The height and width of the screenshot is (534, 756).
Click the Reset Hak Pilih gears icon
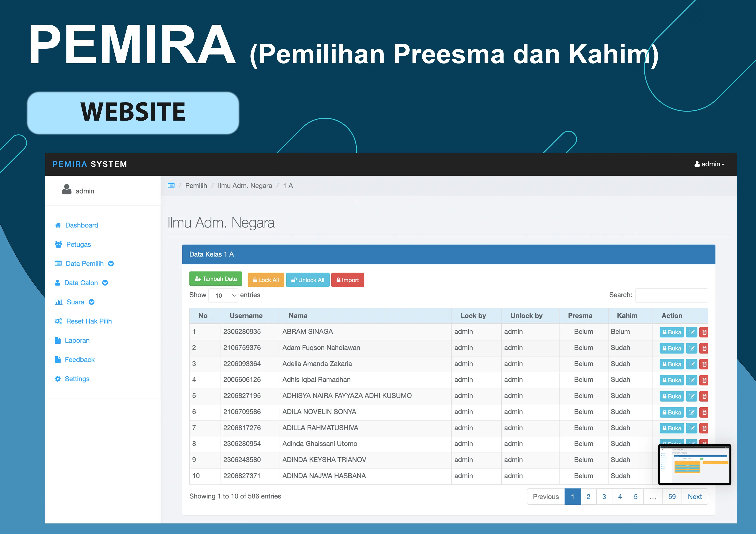[x=58, y=321]
